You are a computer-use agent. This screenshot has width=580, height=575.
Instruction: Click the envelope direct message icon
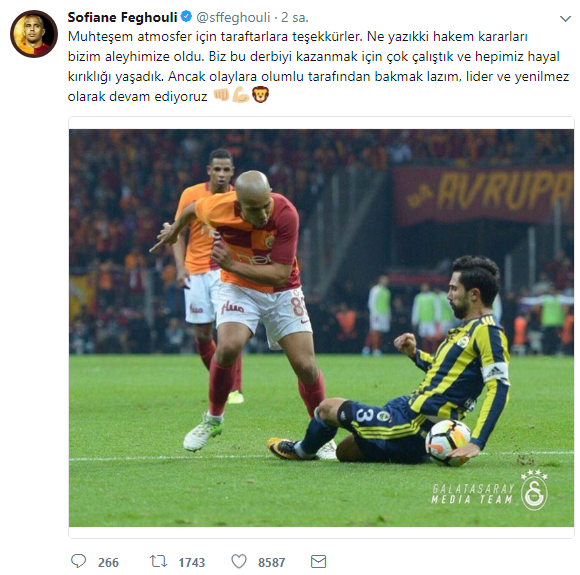point(318,561)
